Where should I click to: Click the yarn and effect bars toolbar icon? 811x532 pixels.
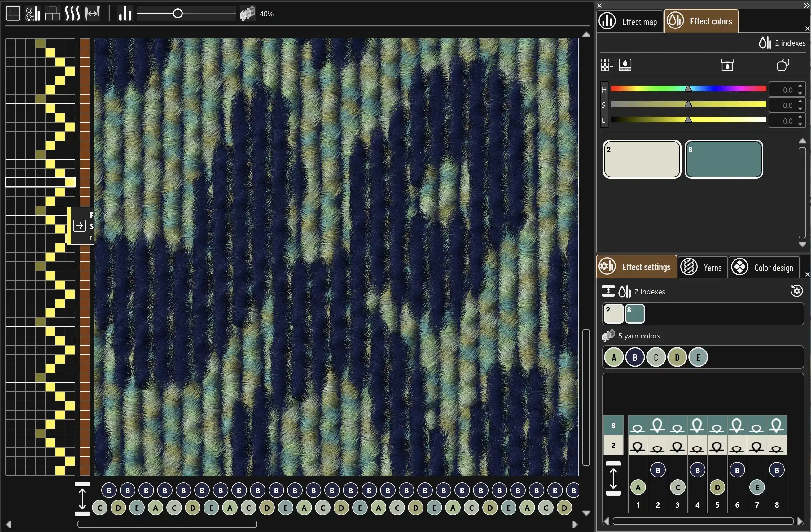[33, 14]
